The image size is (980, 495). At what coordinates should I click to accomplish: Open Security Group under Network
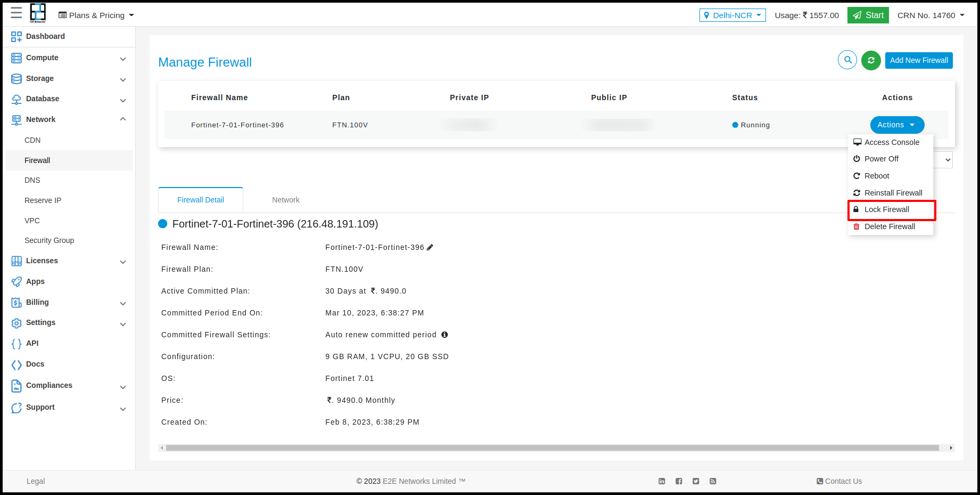pos(49,240)
